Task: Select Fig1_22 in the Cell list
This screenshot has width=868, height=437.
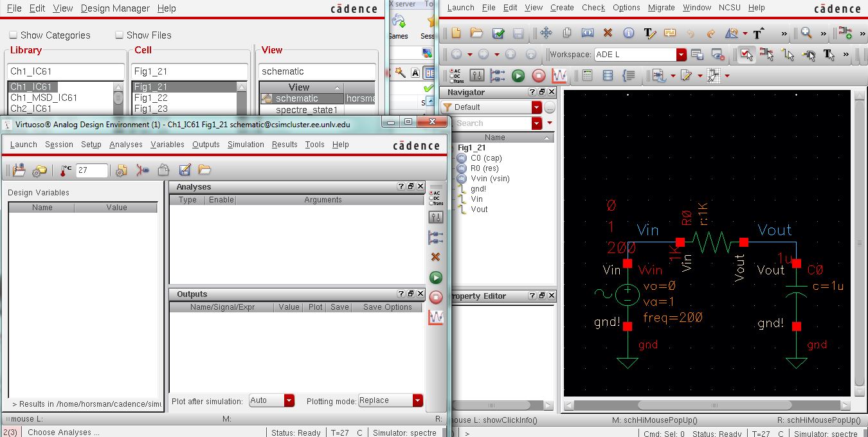Action: point(151,98)
